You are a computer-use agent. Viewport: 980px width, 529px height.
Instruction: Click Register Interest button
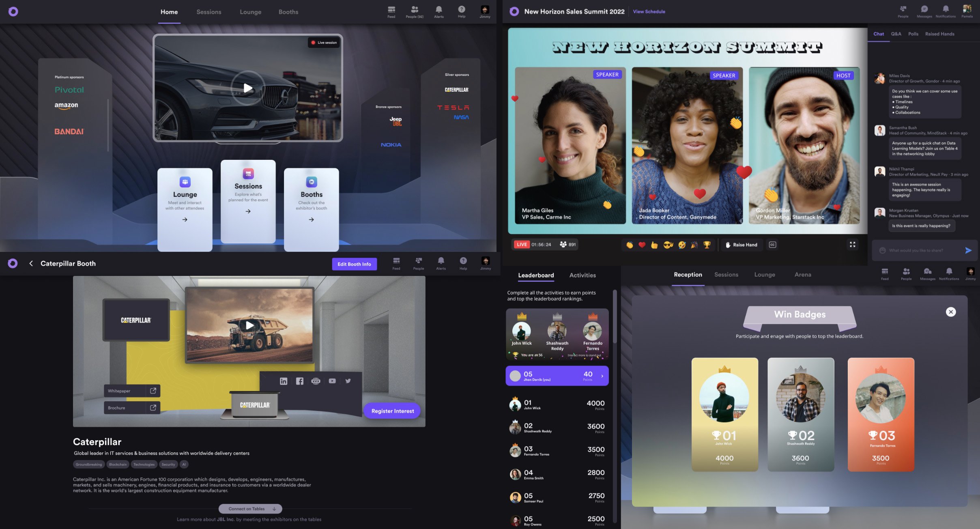pos(393,411)
